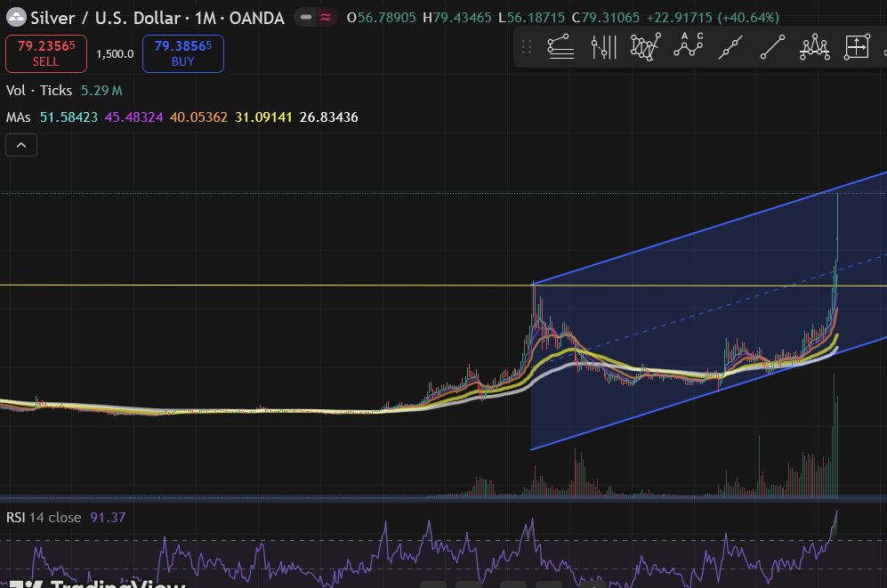Select the Date and Price Range tool
The image size is (887, 588).
click(x=857, y=46)
